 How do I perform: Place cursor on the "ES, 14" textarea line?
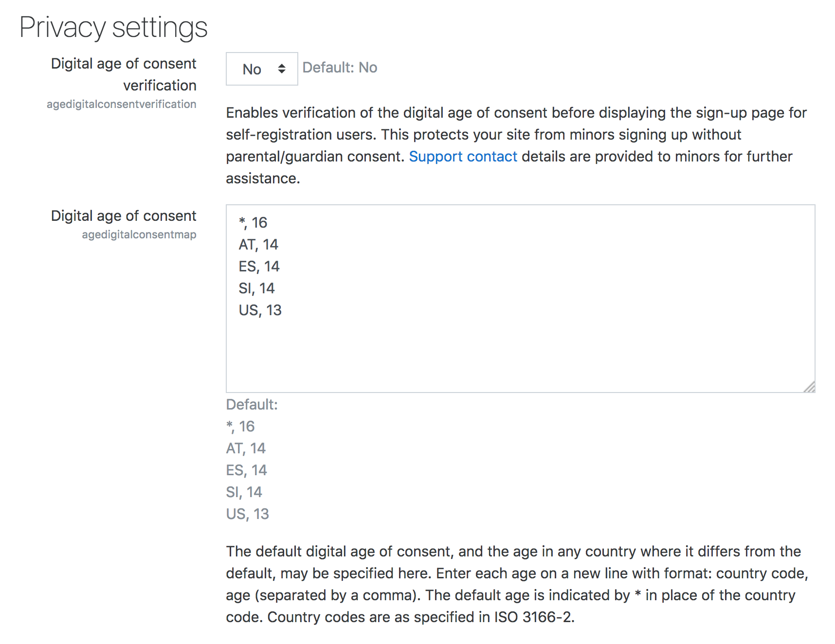coord(259,267)
